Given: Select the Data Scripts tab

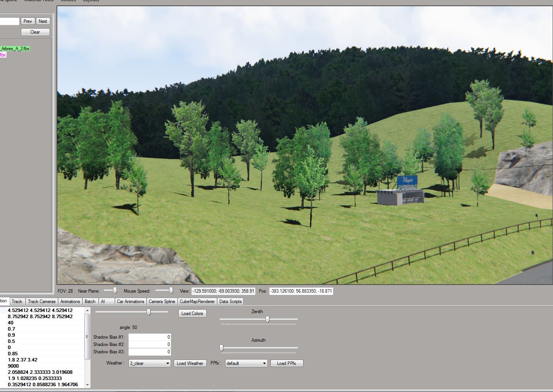Looking at the screenshot, I should click(230, 302).
